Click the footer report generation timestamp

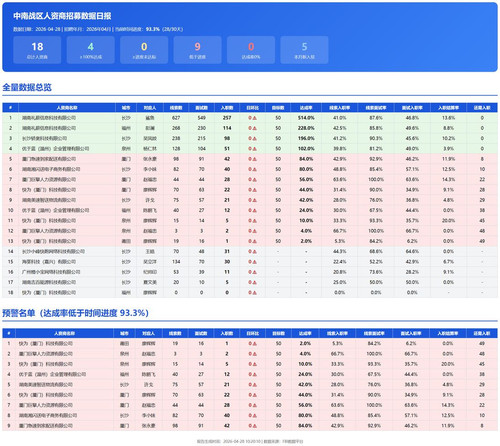point(229,441)
